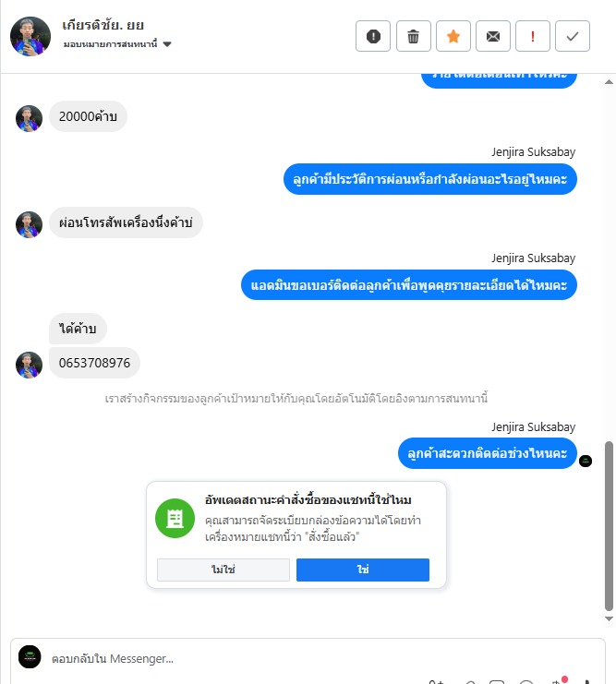Click the chat scrollbar thumb
Viewport: 616px width, 684px height.
[609, 526]
